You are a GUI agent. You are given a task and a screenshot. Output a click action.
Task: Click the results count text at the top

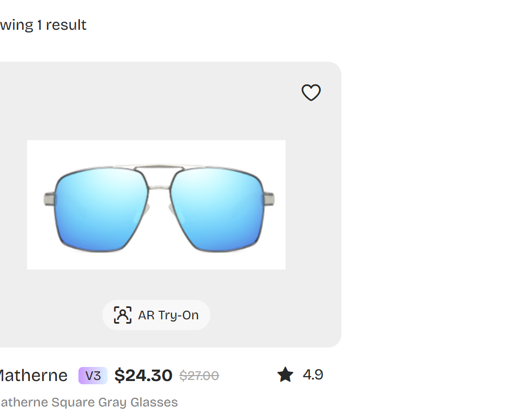click(x=43, y=25)
